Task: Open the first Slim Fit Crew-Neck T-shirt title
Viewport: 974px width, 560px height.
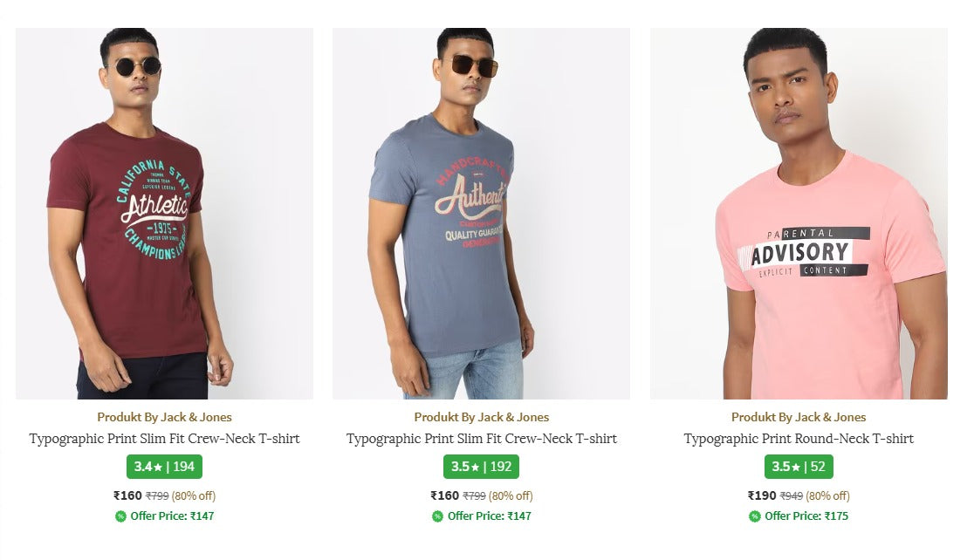Action: (x=164, y=439)
